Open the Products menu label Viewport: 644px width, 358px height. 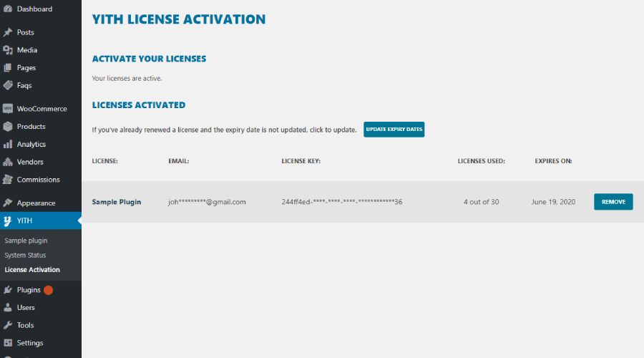pyautogui.click(x=31, y=126)
